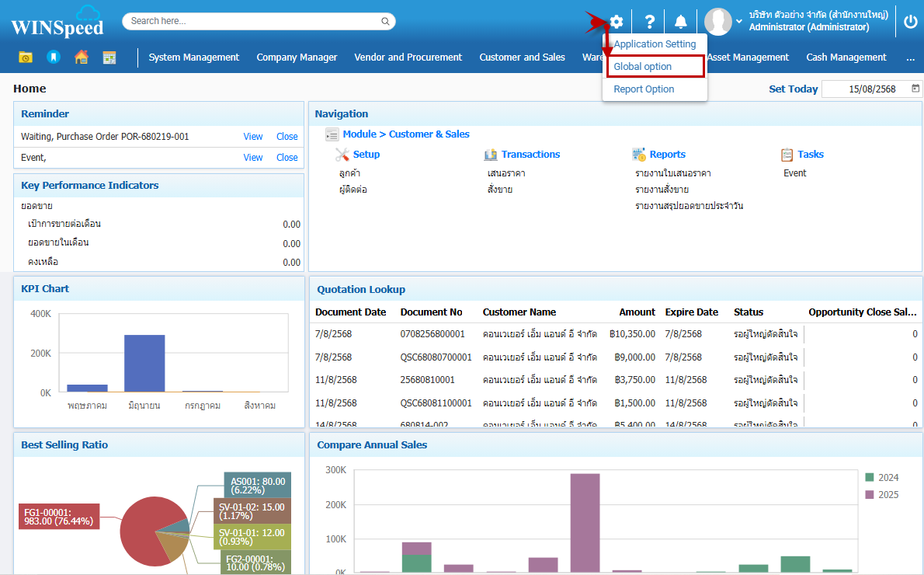Open notifications bell icon
The width and height of the screenshot is (924, 575).
click(x=681, y=22)
